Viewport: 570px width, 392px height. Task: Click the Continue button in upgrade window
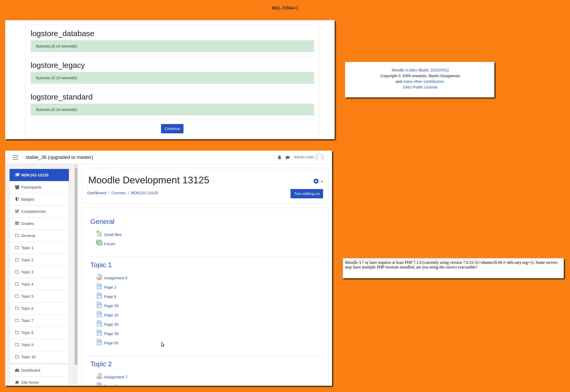tap(172, 129)
